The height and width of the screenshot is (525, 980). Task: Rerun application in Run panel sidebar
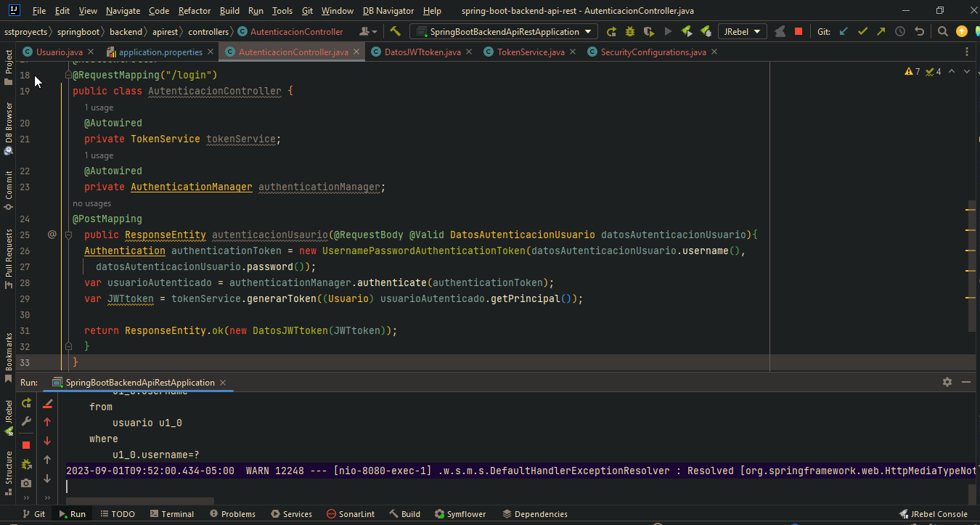[26, 403]
